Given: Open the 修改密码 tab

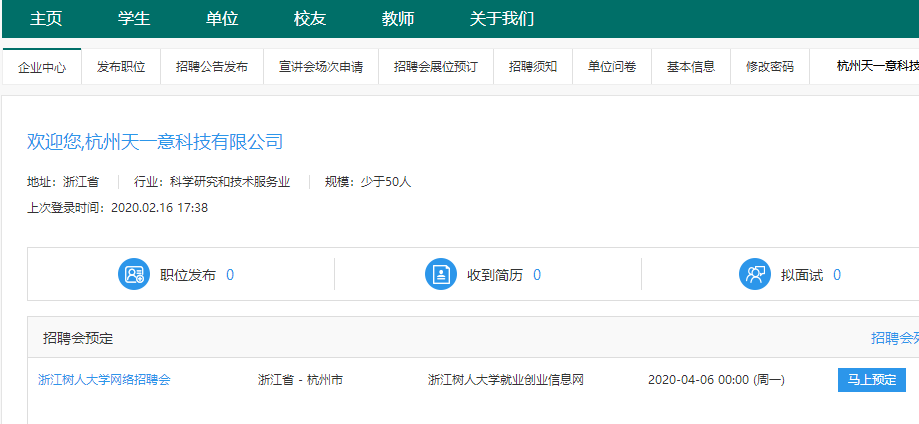Looking at the screenshot, I should point(770,67).
